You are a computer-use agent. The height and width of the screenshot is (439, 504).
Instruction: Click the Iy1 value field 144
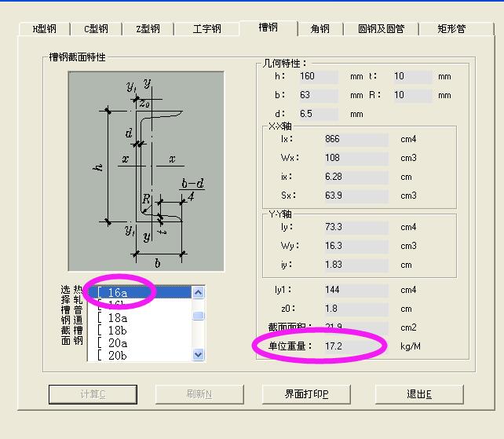(x=356, y=290)
